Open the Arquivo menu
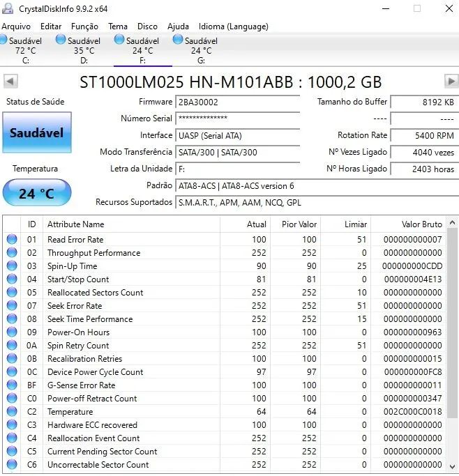 pos(16,26)
